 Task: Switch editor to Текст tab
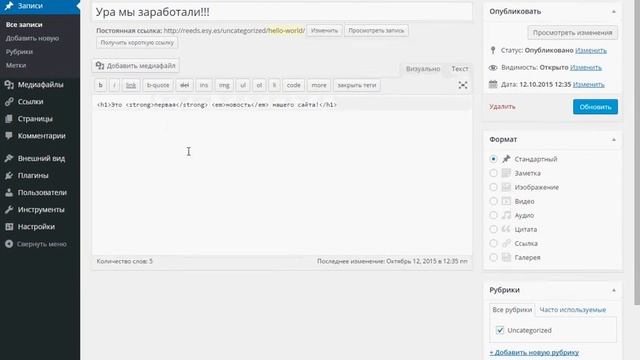pyautogui.click(x=460, y=69)
